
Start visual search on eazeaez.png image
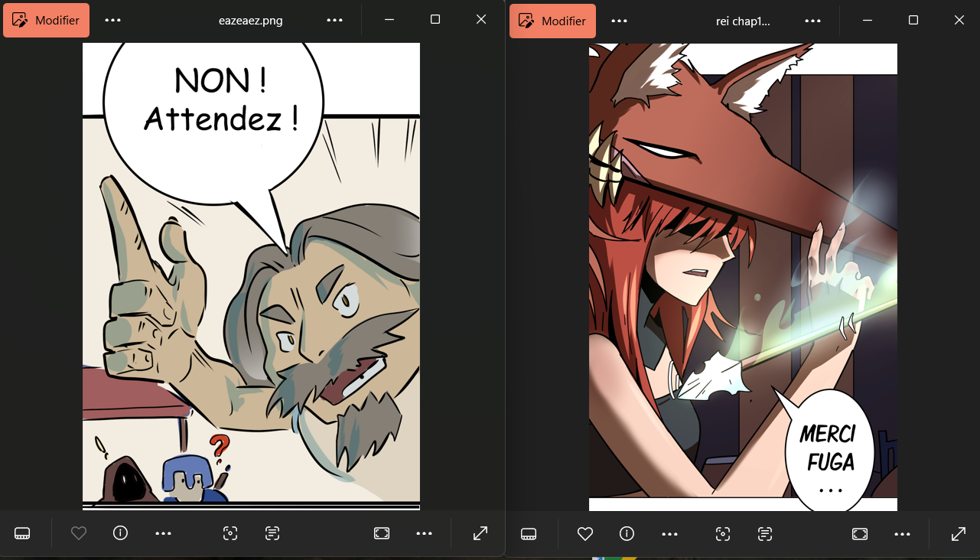[x=230, y=533]
